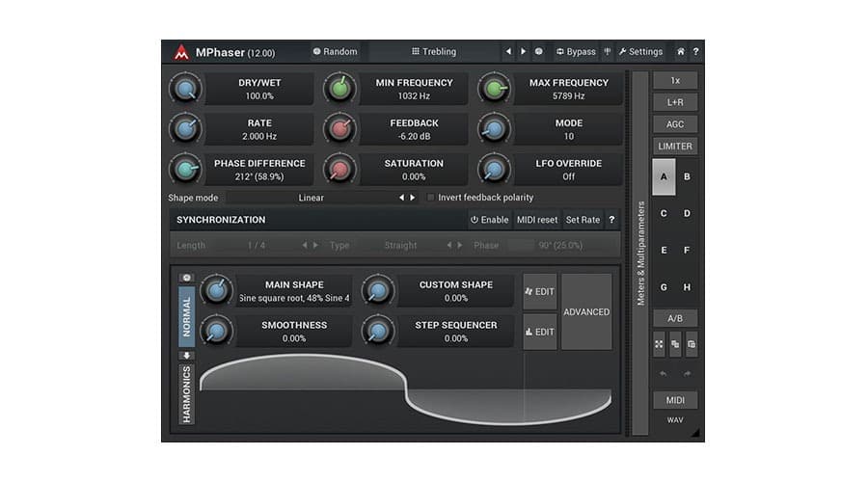Open the Advanced shape settings
The image size is (868, 482).
(586, 312)
